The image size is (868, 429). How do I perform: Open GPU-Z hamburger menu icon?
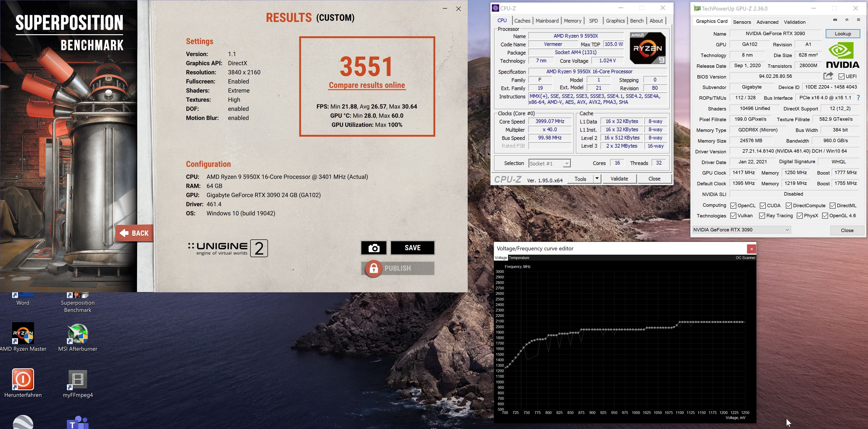[858, 20]
